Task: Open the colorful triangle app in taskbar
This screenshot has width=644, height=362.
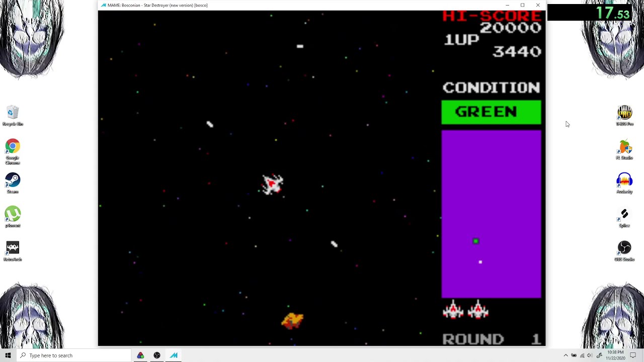Action: pyautogui.click(x=140, y=355)
